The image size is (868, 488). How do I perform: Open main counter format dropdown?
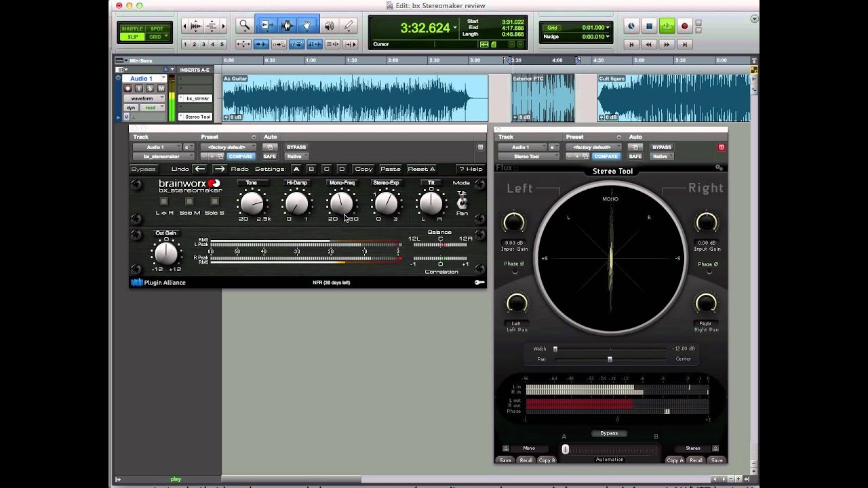click(x=455, y=28)
